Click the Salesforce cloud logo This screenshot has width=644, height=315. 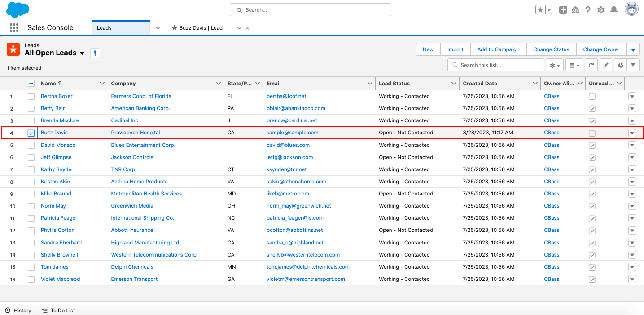[x=18, y=9]
